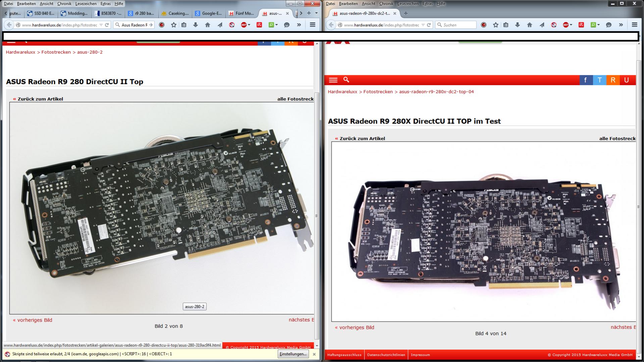Click paper-plane icon in left window toolbar
Screen dimensions: 644x362
click(x=220, y=25)
